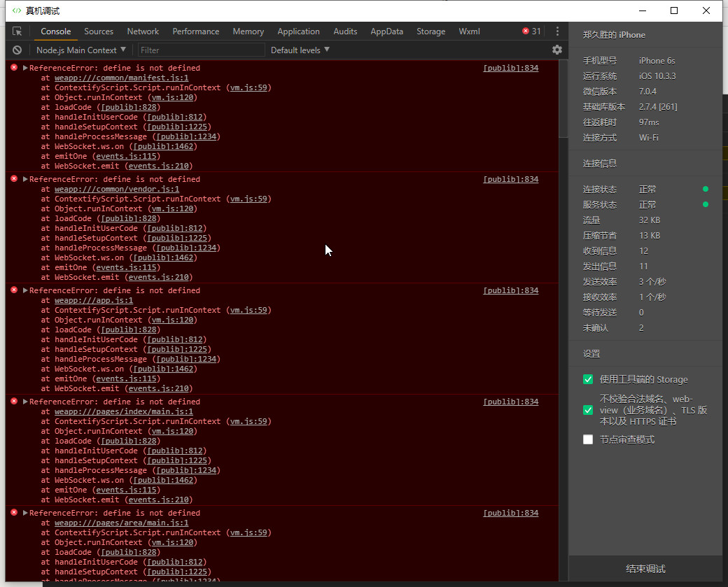Image resolution: width=728 pixels, height=587 pixels.
Task: Click the 郑久胜的 iPhone device name
Action: click(614, 35)
